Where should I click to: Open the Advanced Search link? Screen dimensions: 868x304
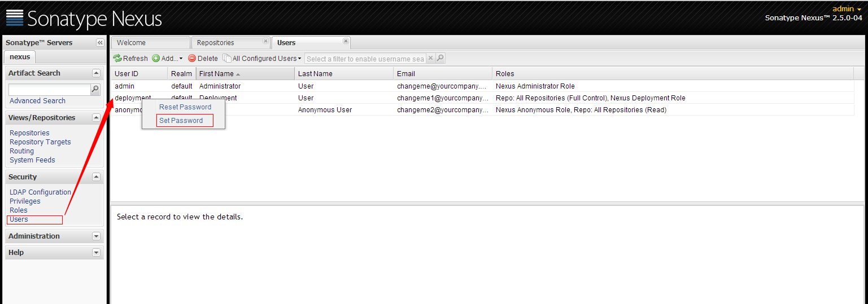[x=37, y=101]
